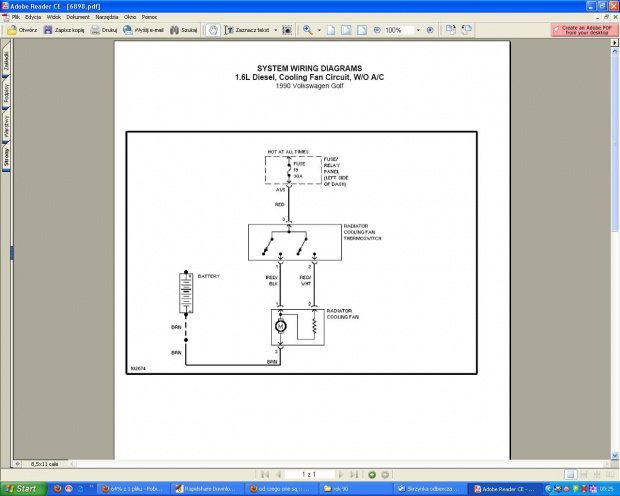Zoom out with the minus button
The image size is (620, 496).
point(377,30)
